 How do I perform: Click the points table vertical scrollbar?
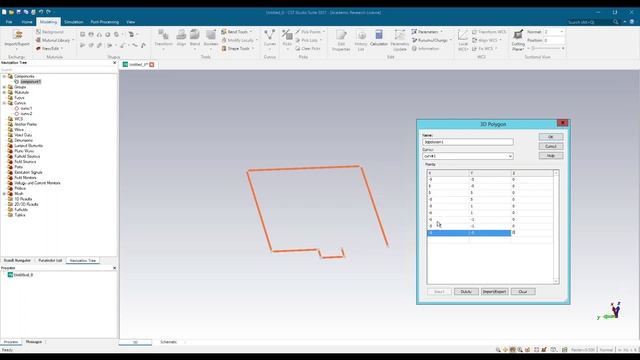tap(556, 227)
